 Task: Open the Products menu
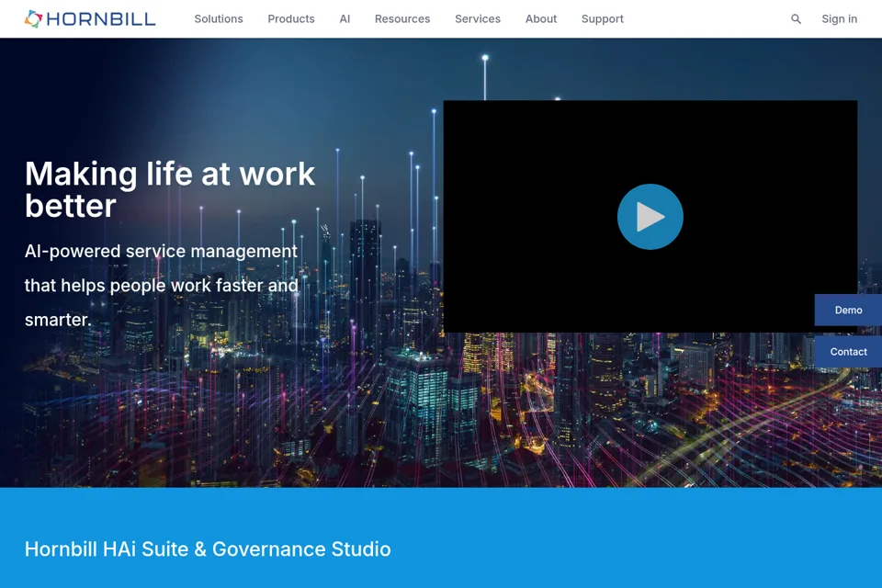click(291, 19)
